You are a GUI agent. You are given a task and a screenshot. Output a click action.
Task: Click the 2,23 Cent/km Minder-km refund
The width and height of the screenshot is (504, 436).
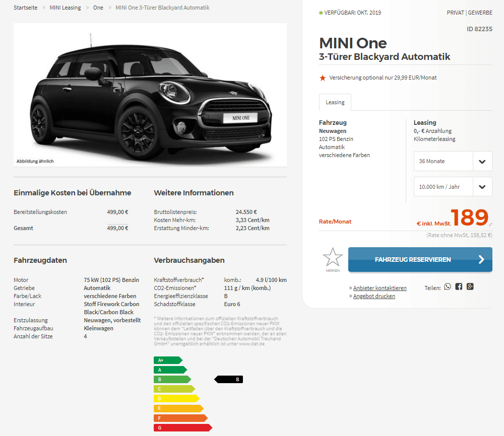point(253,228)
